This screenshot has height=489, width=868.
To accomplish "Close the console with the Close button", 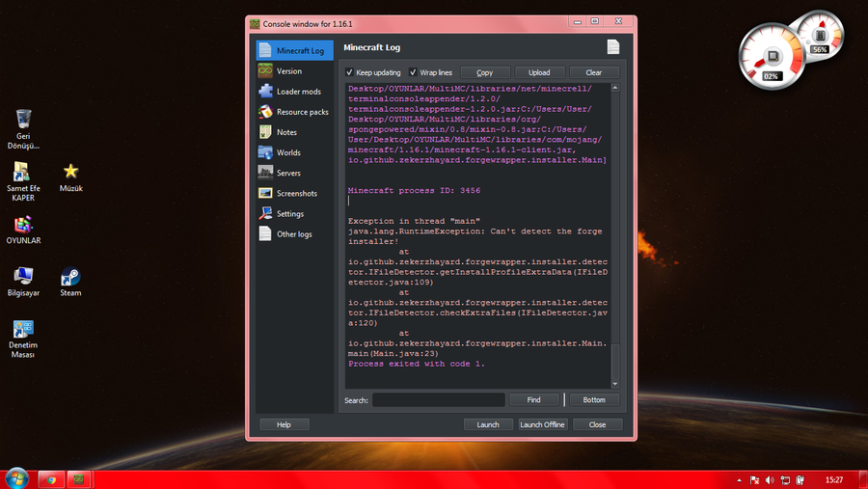I will [x=597, y=424].
